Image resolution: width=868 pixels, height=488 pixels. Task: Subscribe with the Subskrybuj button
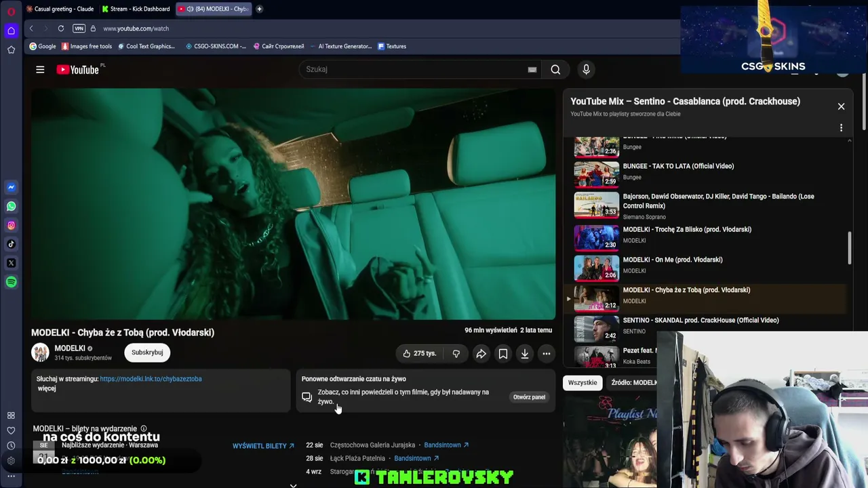147,352
